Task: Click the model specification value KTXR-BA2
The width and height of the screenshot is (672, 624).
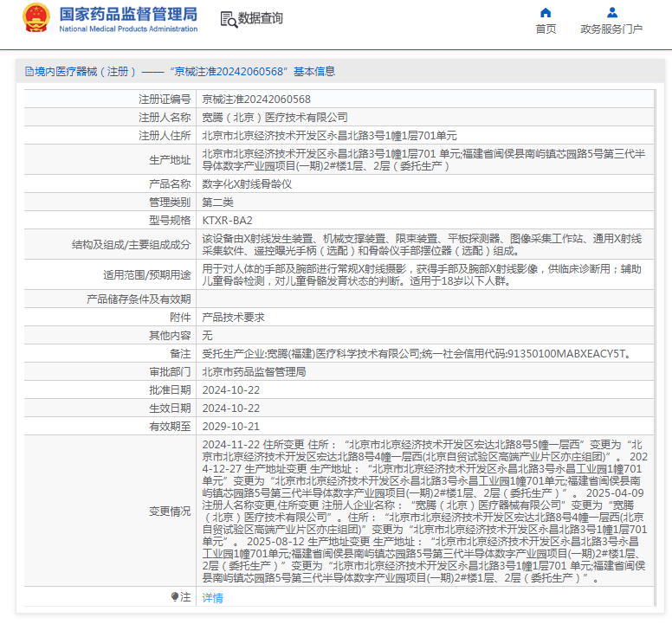Action: pos(227,220)
